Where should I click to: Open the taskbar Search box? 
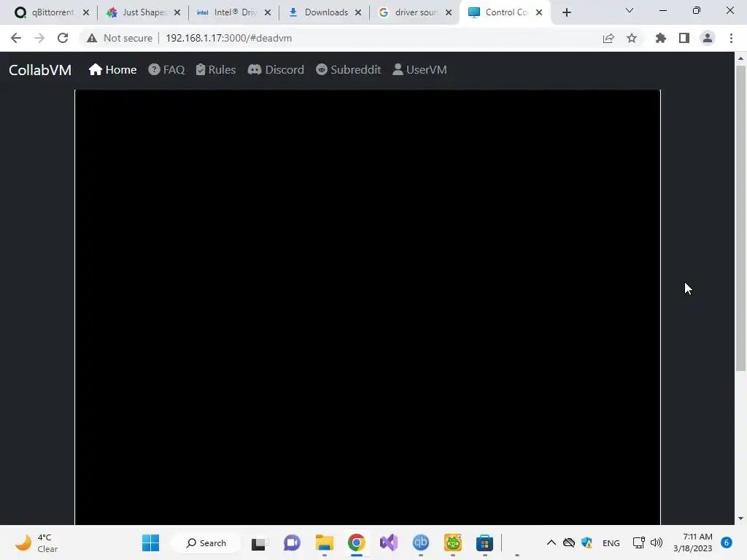[x=206, y=542]
